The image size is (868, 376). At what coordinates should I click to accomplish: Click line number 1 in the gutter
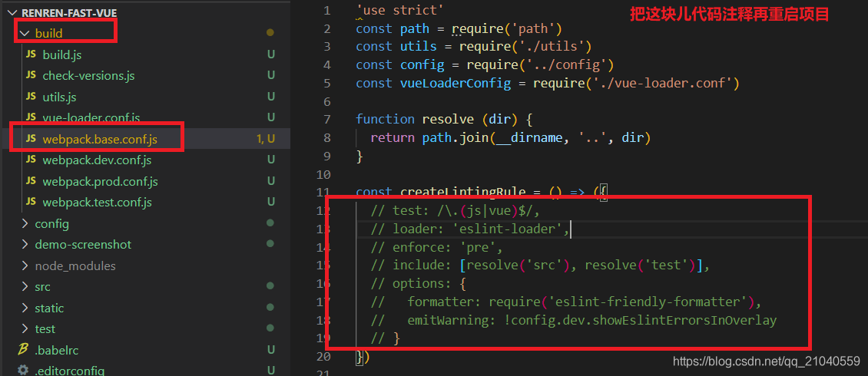click(327, 11)
